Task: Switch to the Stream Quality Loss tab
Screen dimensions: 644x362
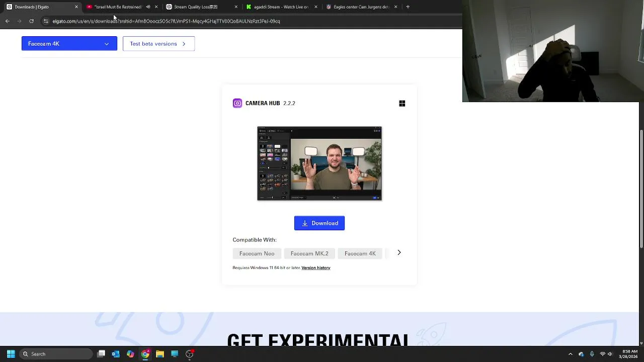Action: (199, 7)
